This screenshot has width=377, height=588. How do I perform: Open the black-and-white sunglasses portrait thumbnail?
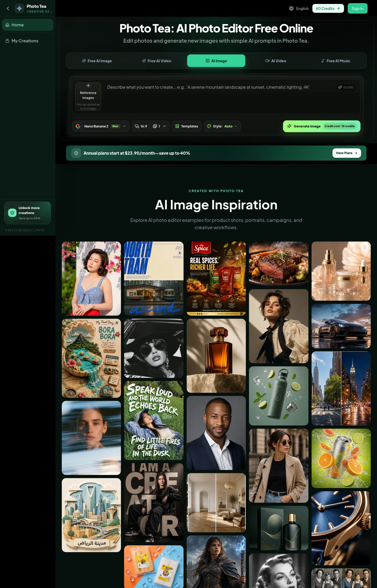154,348
